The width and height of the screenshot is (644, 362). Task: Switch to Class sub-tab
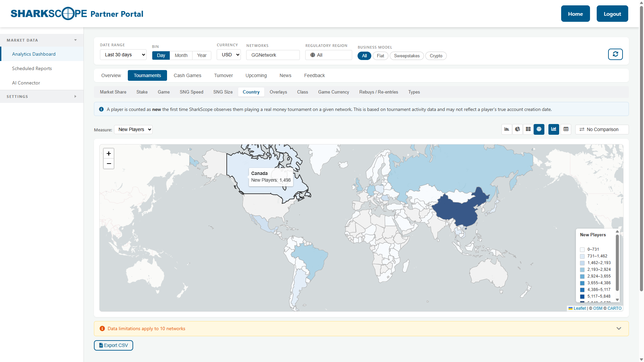tap(303, 92)
